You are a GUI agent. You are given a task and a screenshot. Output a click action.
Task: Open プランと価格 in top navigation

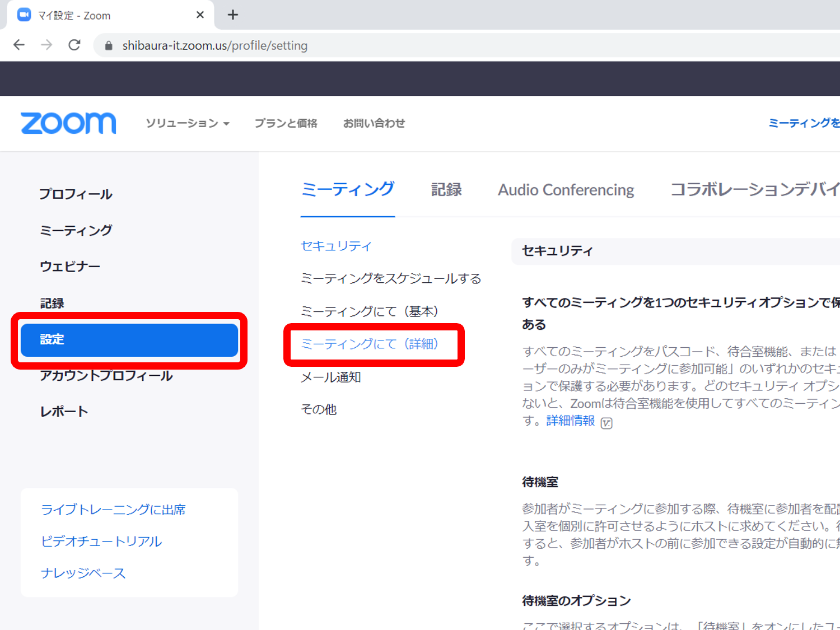(286, 123)
